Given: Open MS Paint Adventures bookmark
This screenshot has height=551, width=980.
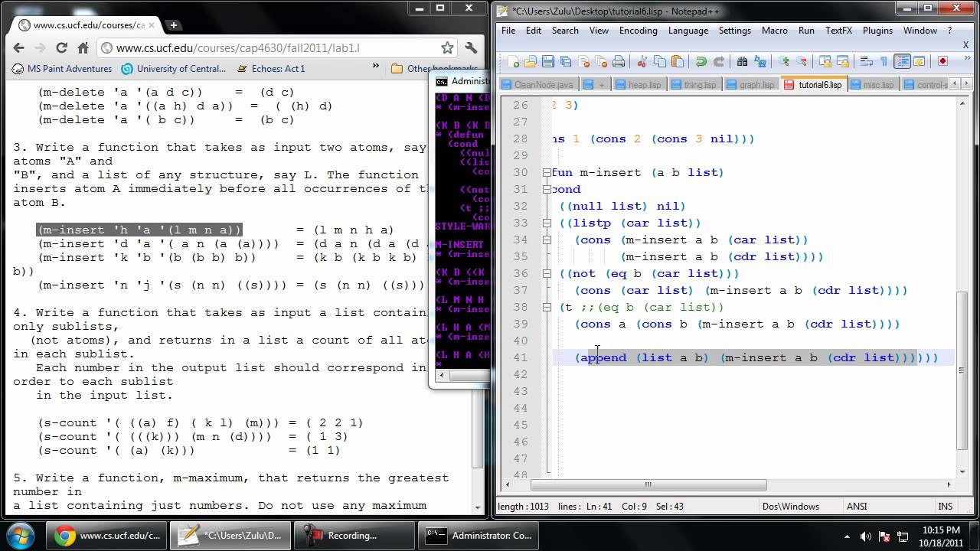Looking at the screenshot, I should coord(63,68).
